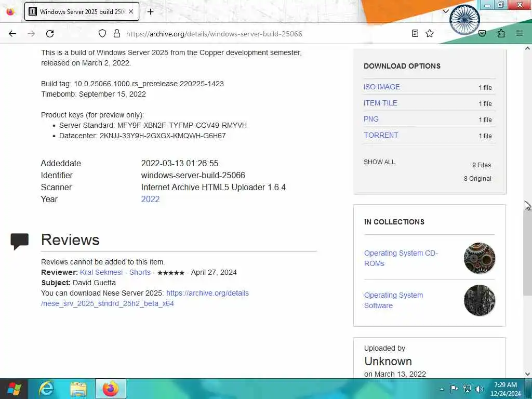532x399 pixels.
Task: Click the Reviews heading
Action: (x=70, y=240)
